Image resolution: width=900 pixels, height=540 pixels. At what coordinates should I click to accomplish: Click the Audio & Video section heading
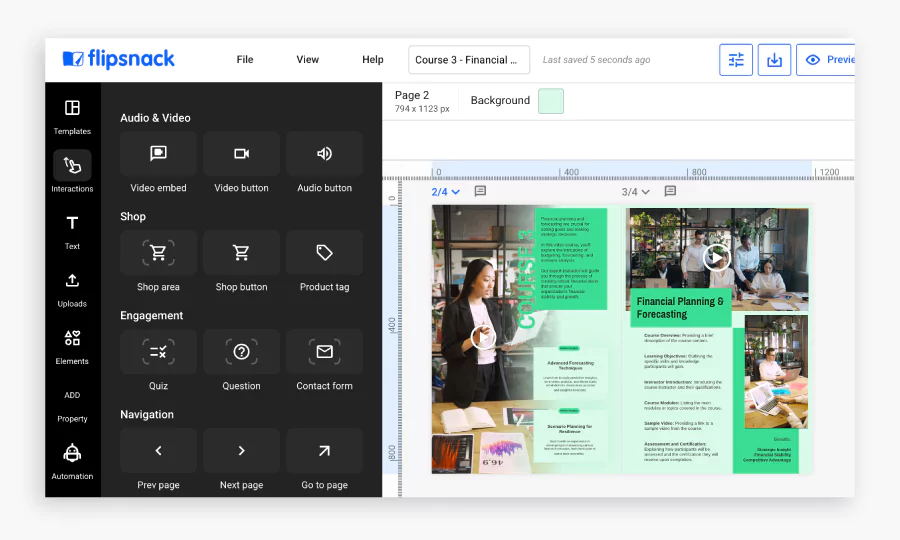click(x=155, y=118)
